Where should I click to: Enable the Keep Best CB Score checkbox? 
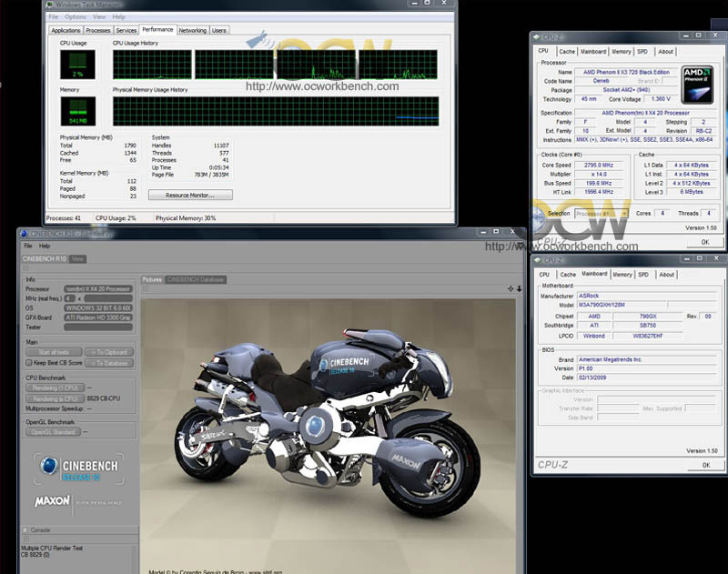point(29,363)
